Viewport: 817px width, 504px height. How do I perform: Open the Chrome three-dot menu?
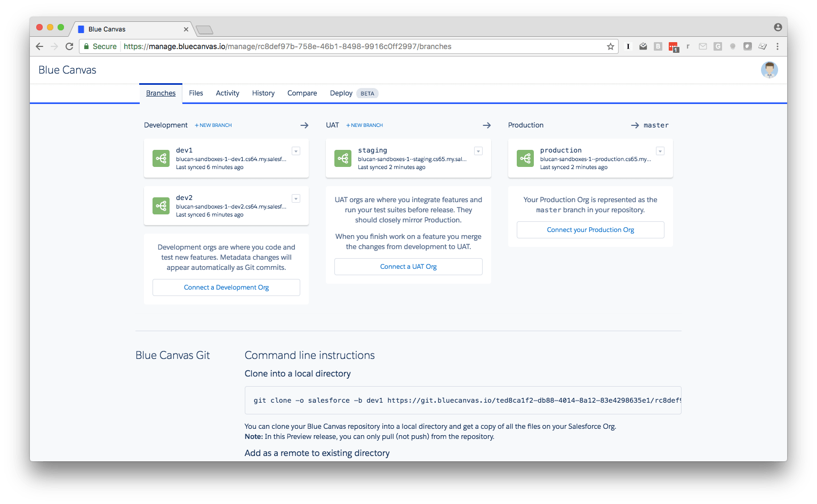[x=778, y=46]
